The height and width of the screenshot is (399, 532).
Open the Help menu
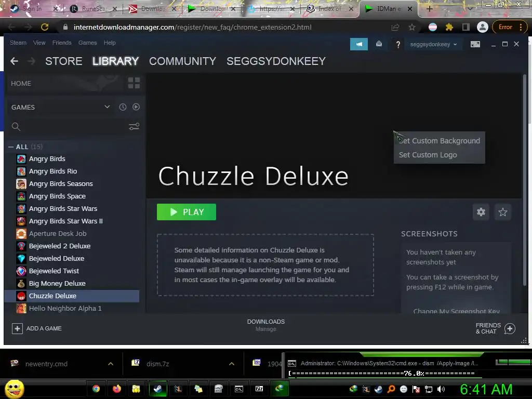coord(110,43)
